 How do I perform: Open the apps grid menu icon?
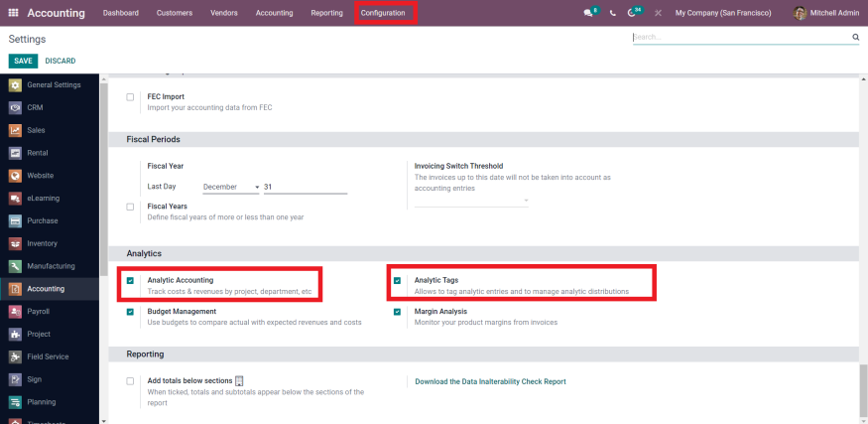tap(14, 13)
